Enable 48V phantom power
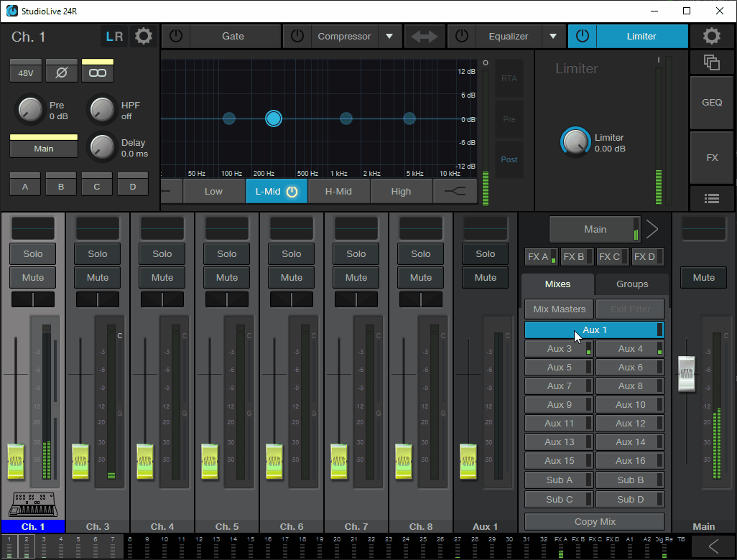 click(x=26, y=73)
